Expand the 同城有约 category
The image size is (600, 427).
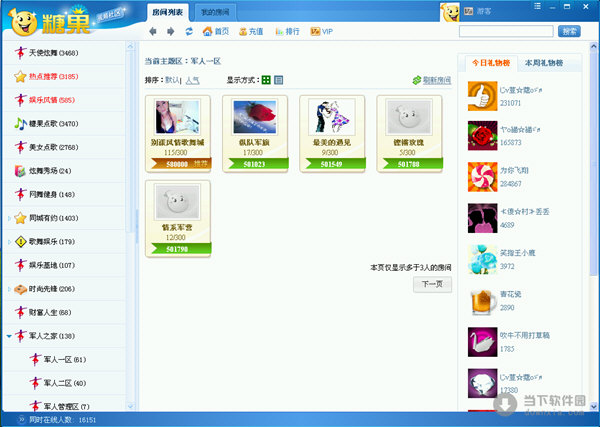[x=9, y=217]
